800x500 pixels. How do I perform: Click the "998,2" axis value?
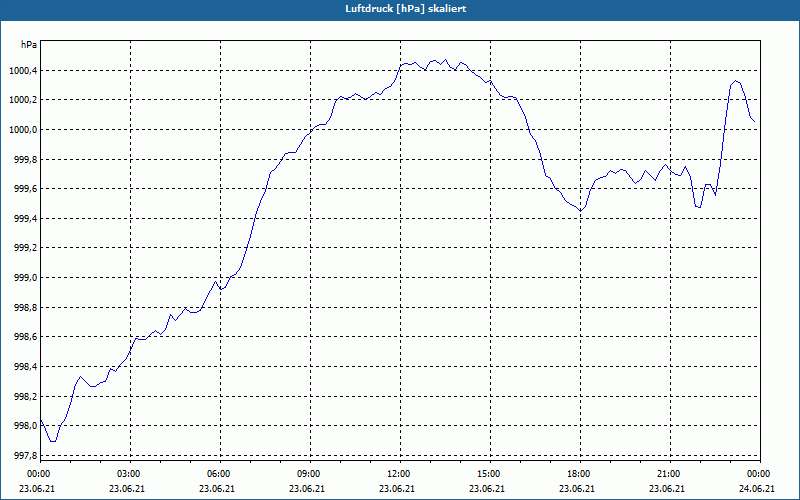[x=25, y=396]
